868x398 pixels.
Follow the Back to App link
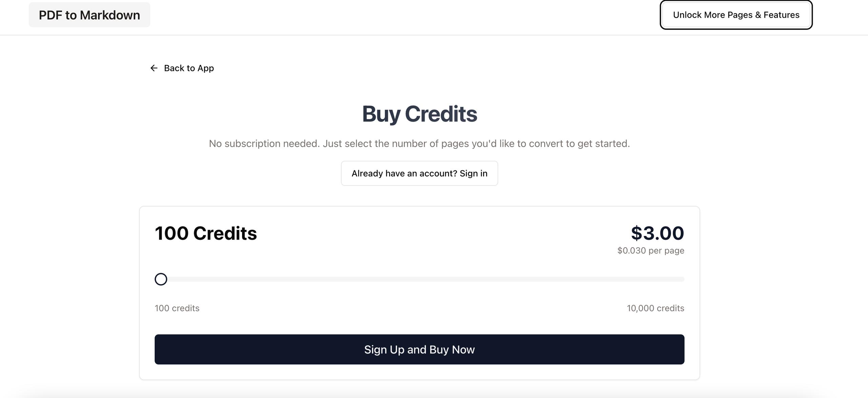[189, 68]
